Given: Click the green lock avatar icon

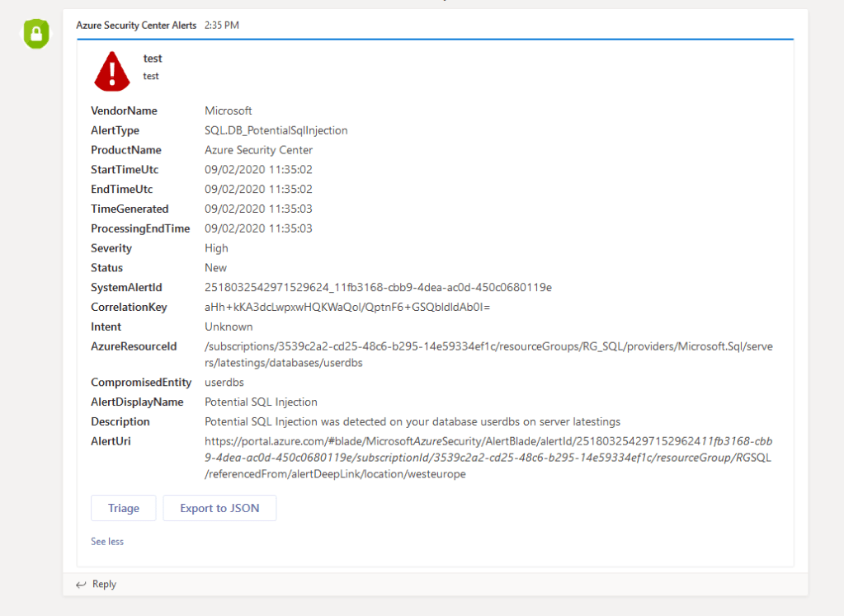Looking at the screenshot, I should [35, 33].
